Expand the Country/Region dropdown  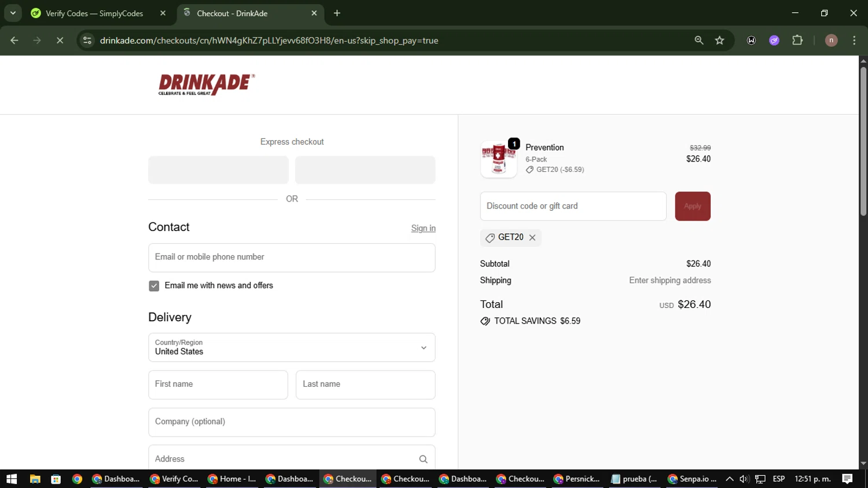[292, 347]
